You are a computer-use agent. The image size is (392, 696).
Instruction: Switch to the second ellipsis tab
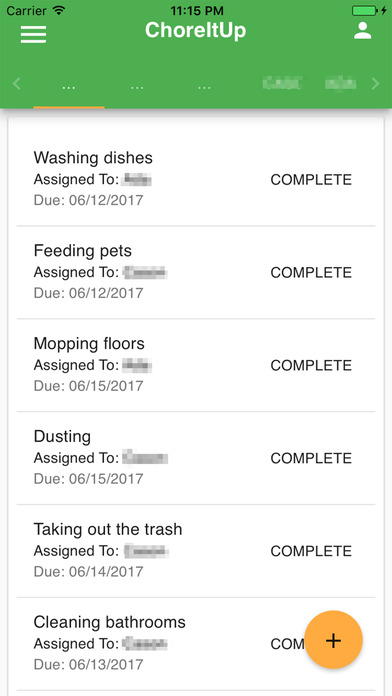(137, 87)
